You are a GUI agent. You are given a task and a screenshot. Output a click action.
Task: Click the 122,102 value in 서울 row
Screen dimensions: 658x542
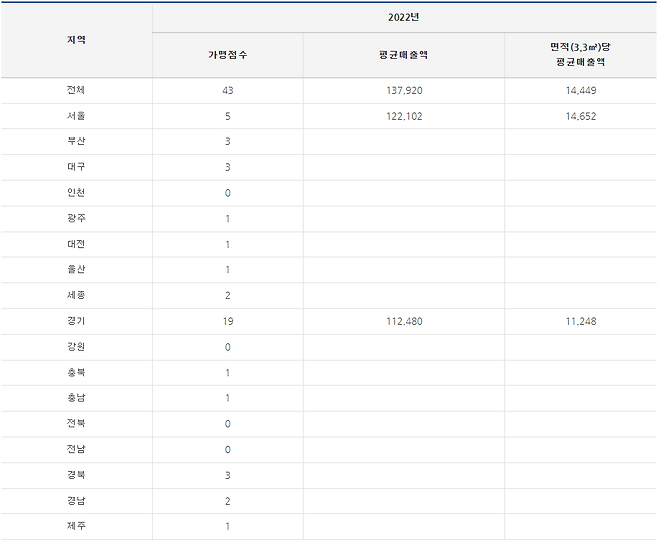click(x=404, y=117)
